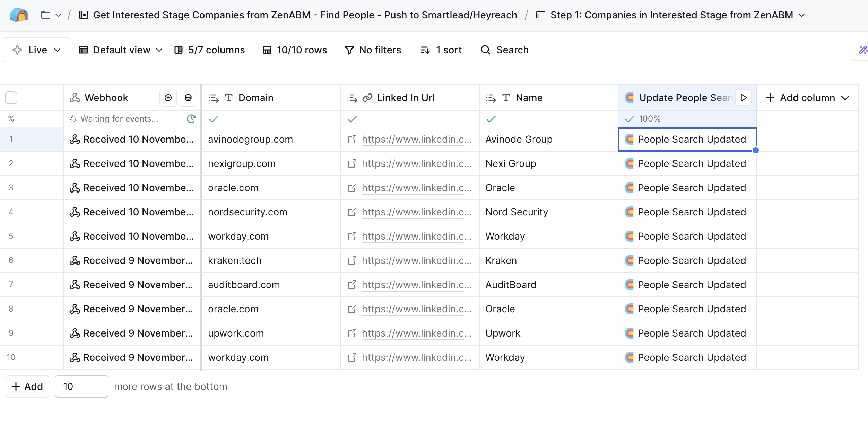Click the Add row button

coord(27,386)
